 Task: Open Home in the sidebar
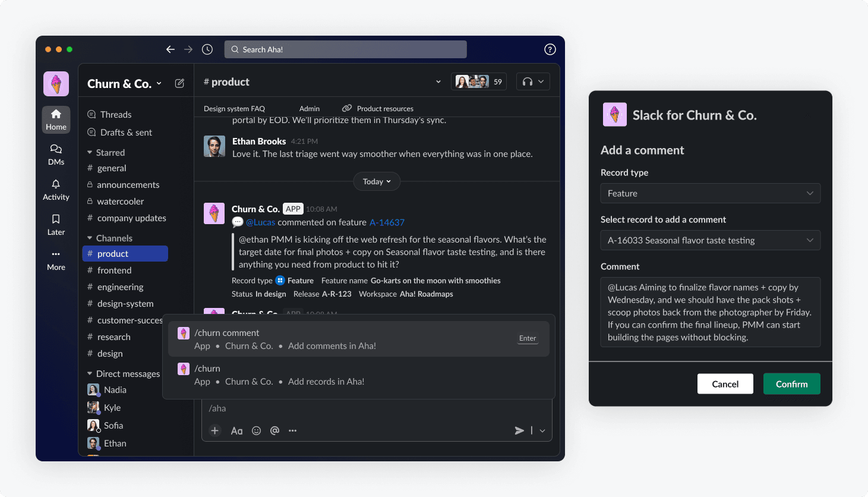56,119
